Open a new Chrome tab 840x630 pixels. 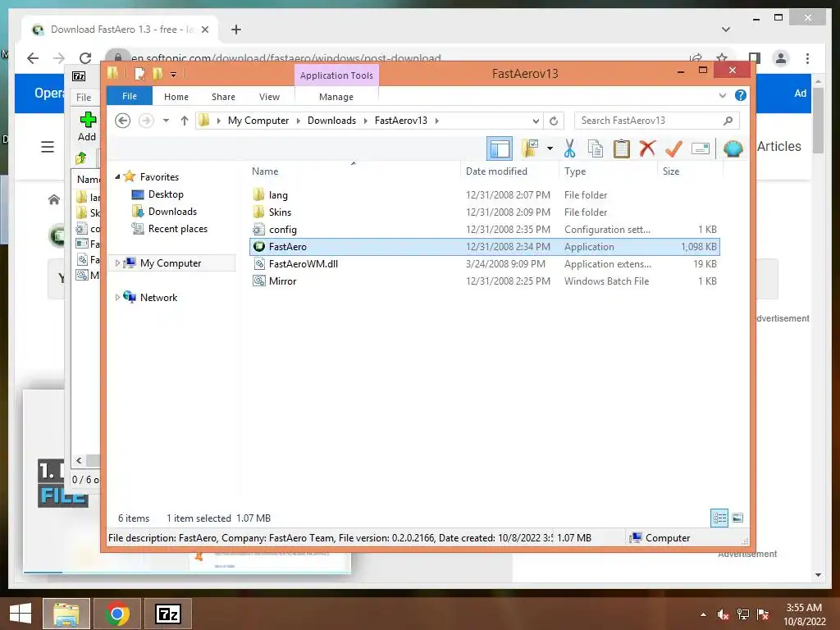[235, 30]
